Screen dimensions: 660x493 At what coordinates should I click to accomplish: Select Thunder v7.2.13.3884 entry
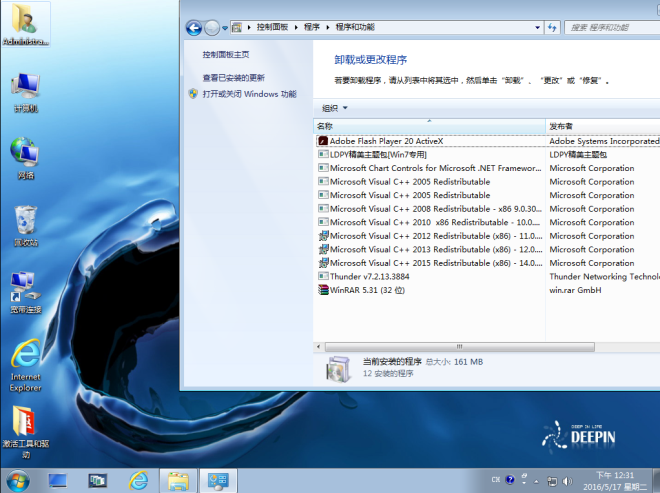click(x=370, y=277)
